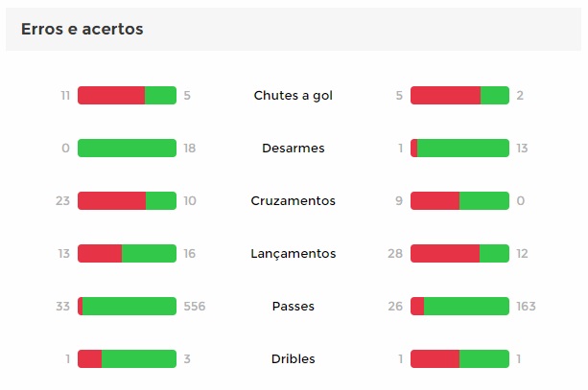The image size is (588, 390).
Task: Click the right team's Lançamentos bar
Action: coord(459,254)
